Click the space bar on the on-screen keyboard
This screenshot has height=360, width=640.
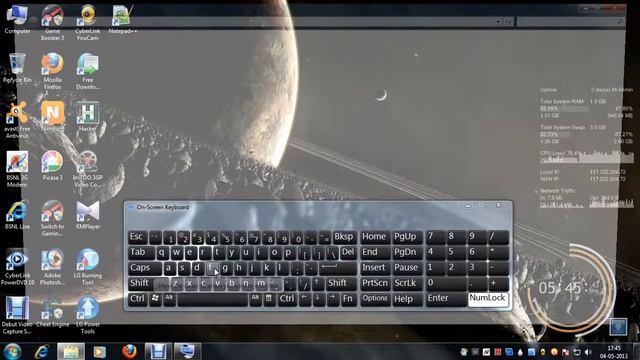pyautogui.click(x=213, y=300)
